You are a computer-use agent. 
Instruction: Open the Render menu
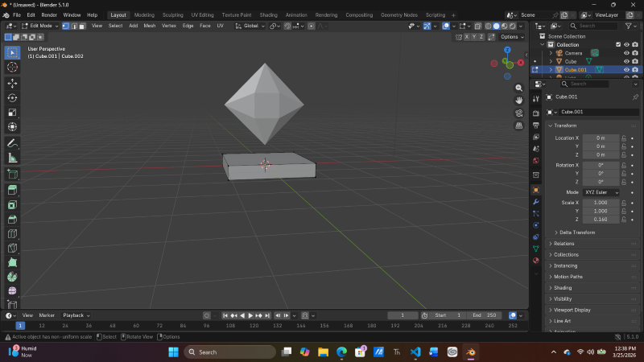tap(49, 14)
